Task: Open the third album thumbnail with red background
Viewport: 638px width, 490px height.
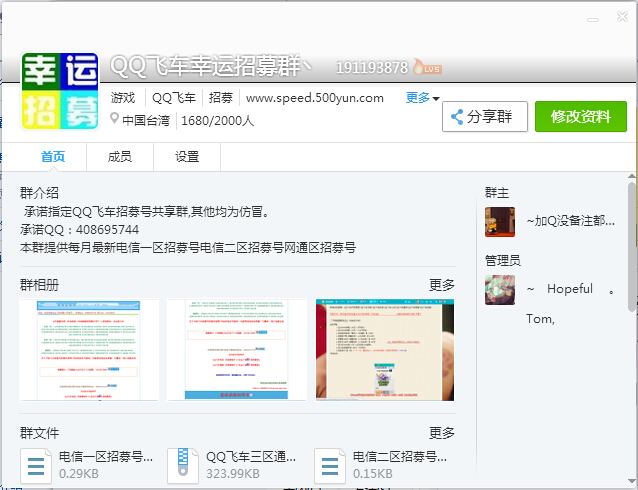Action: coord(385,350)
